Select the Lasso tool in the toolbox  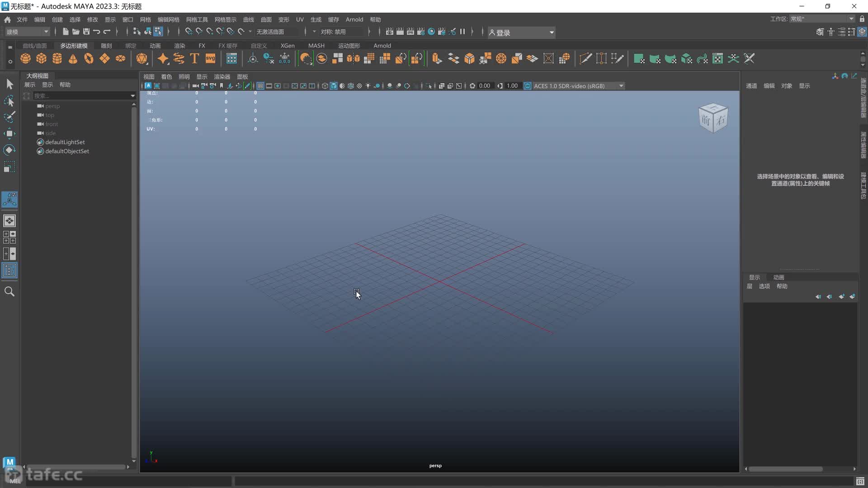click(x=9, y=101)
